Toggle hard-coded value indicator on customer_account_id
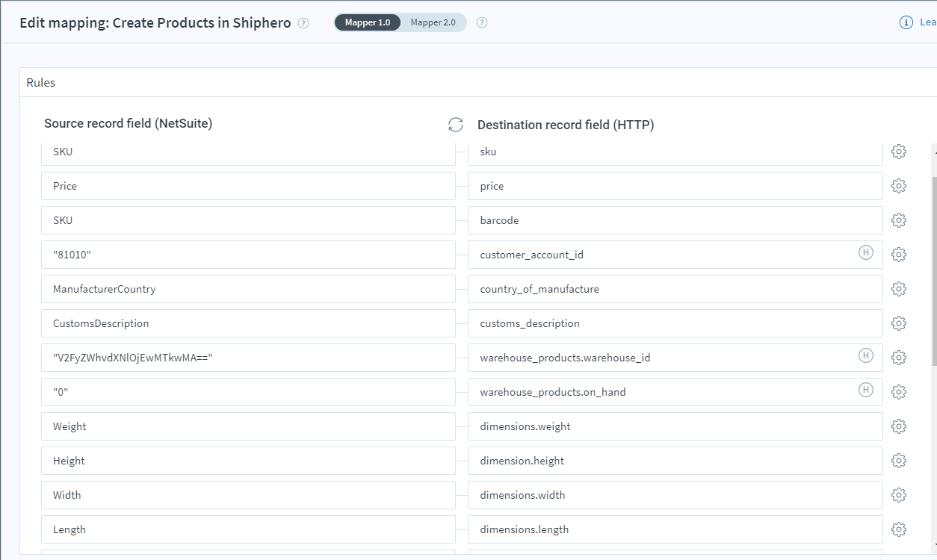 866,253
